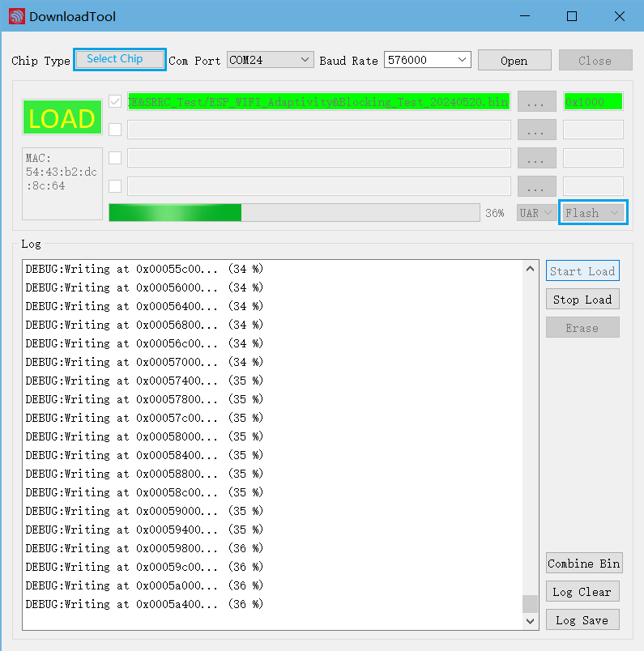
Task: Click the Combine Bin button
Action: 583,564
